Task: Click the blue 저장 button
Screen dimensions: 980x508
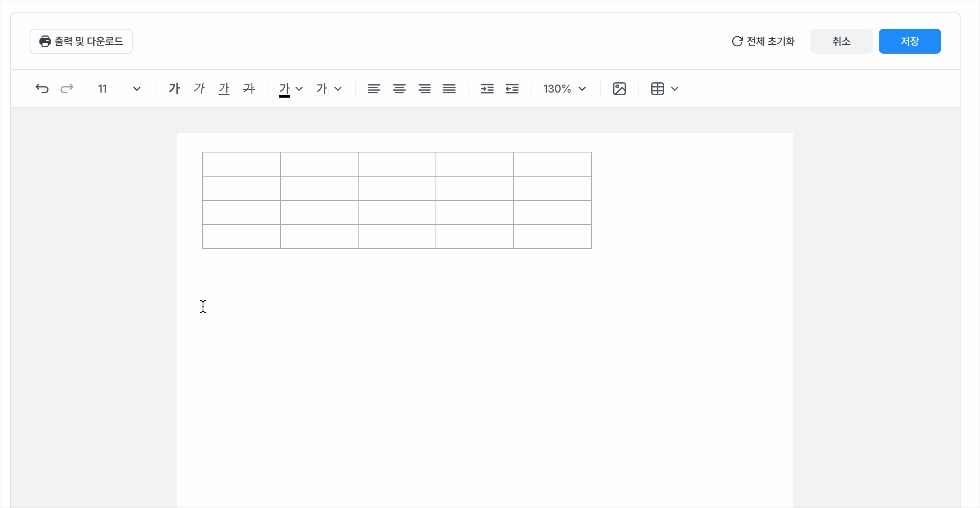Action: click(x=909, y=41)
